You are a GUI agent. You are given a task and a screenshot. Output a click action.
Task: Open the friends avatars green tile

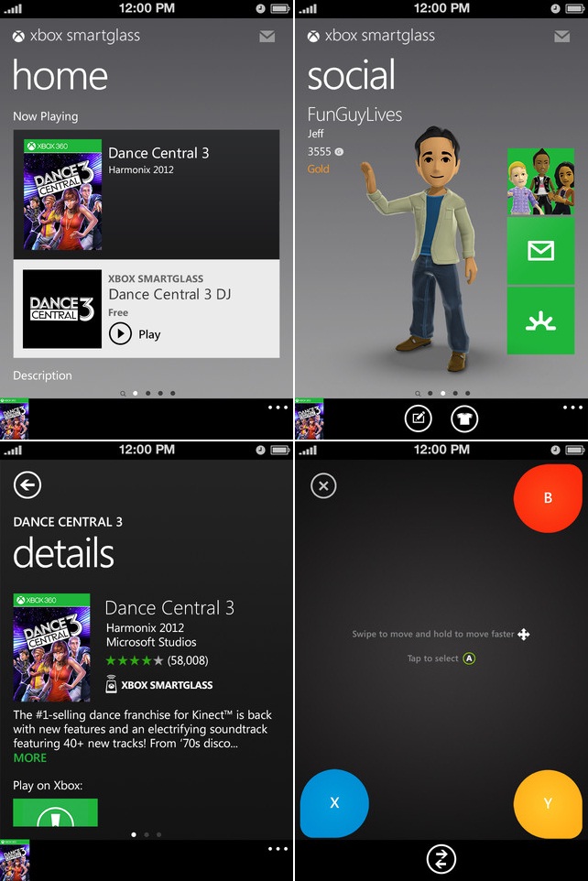pos(540,181)
